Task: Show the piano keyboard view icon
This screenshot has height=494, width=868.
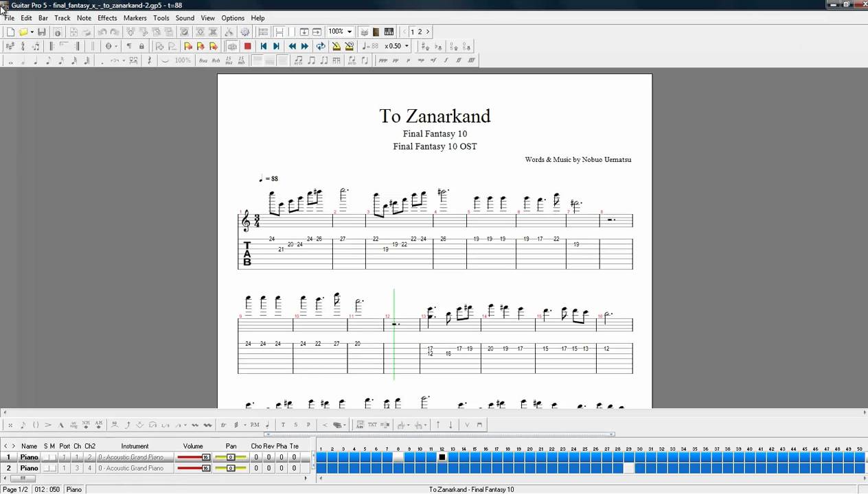Action: [x=389, y=32]
